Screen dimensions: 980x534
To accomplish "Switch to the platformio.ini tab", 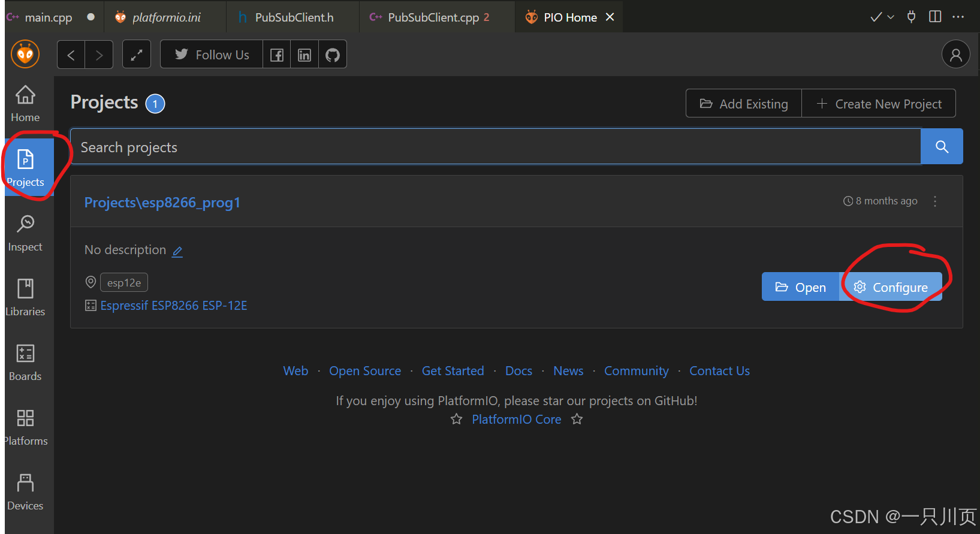I will click(x=166, y=17).
